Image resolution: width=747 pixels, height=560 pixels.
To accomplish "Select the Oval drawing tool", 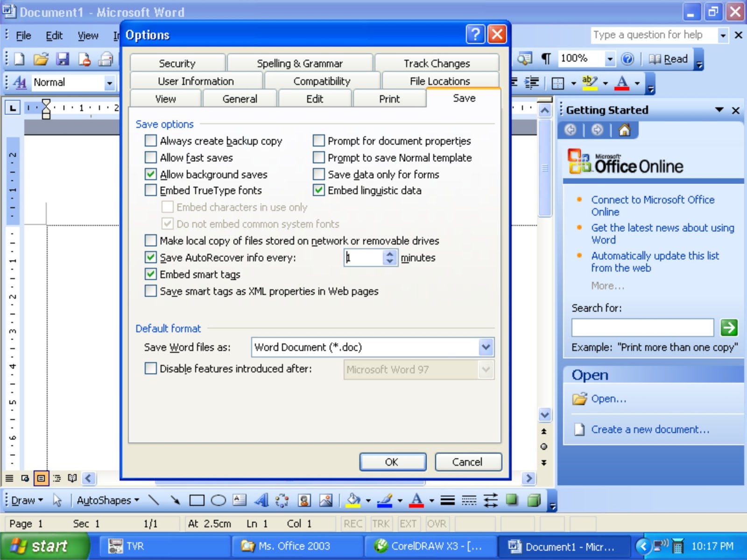I will (x=218, y=500).
